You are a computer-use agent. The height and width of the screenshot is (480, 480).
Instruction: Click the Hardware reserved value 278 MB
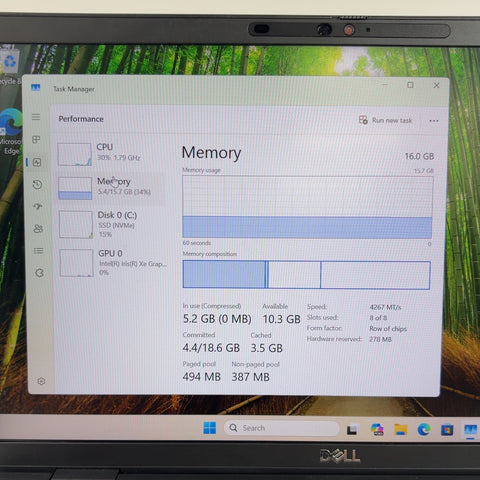[x=380, y=339]
